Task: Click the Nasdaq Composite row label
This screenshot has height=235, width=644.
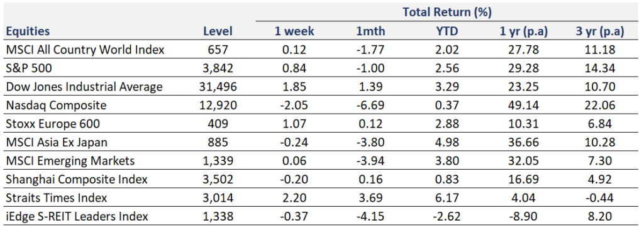Action: point(56,106)
